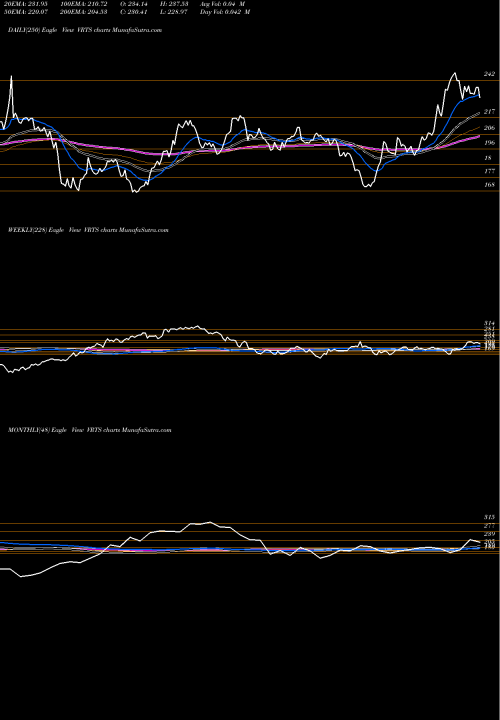Click the 206 price label on daily chart
Screen dimensions: 500x720
tap(489, 128)
